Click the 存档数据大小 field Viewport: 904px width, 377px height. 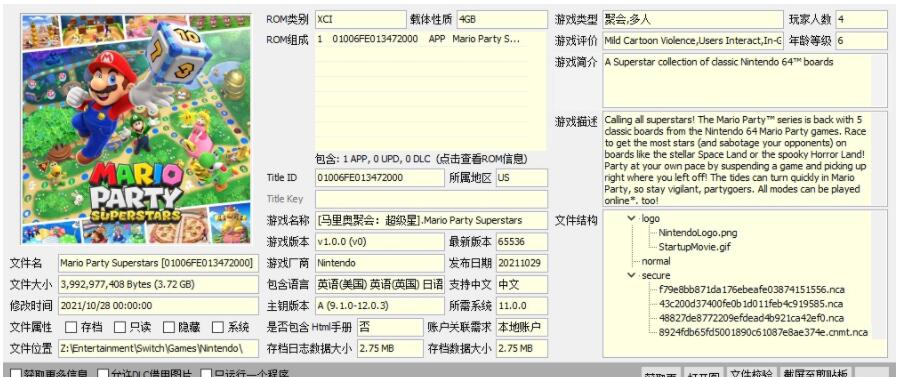521,348
